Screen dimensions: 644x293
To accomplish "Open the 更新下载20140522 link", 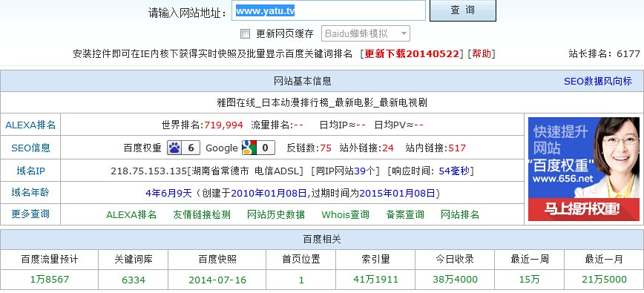I will (412, 53).
